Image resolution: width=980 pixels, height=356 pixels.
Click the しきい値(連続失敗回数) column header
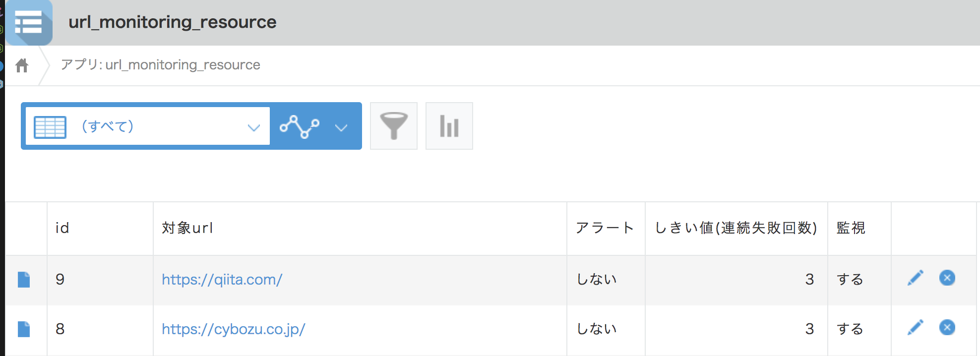tap(736, 228)
